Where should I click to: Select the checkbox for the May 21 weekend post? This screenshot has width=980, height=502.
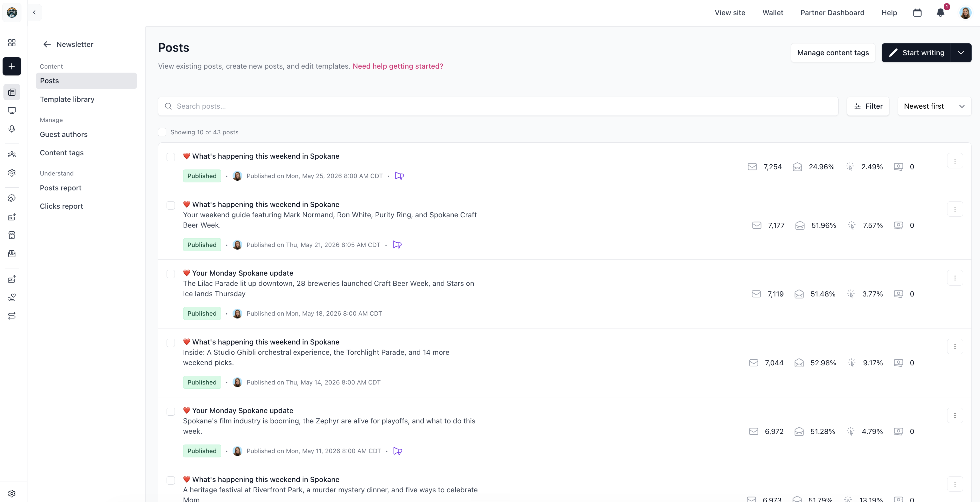click(171, 205)
